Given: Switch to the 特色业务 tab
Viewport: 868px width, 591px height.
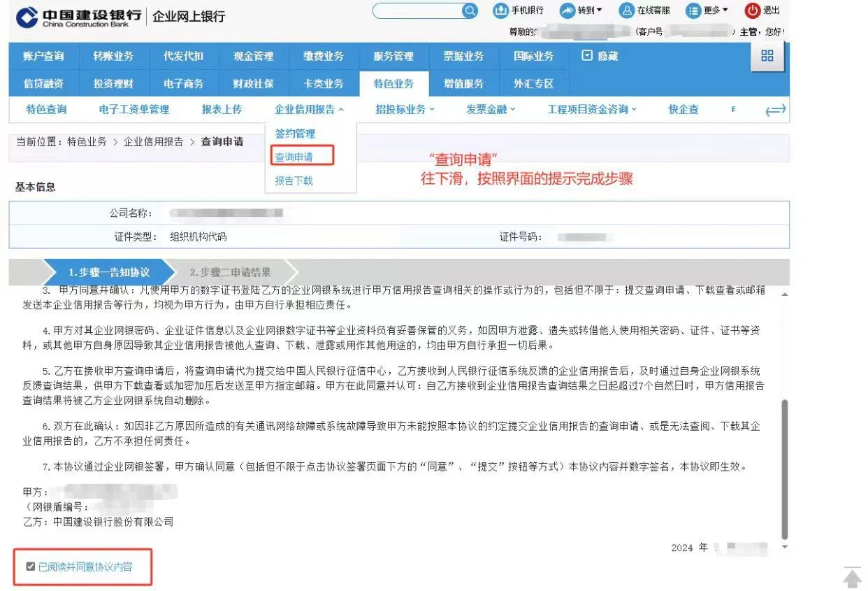Looking at the screenshot, I should (x=393, y=83).
